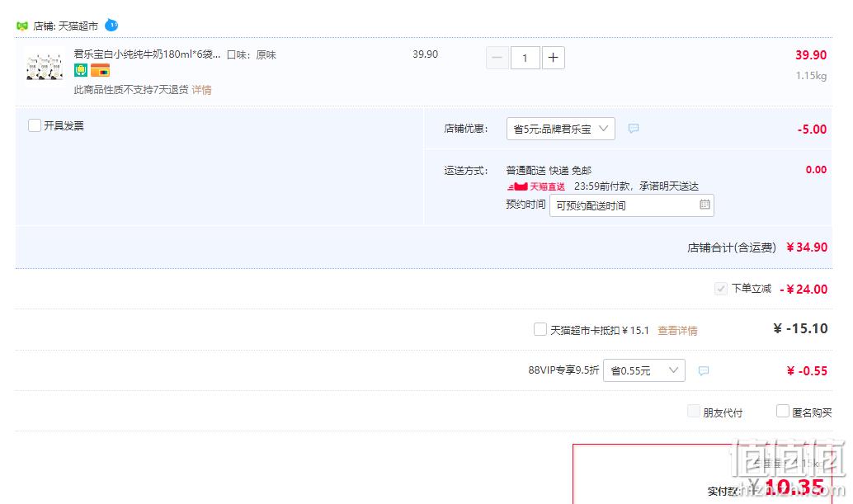Viewport: 853px width, 504px height.
Task: Click the 普通配送 快递 免邮 shipping text
Action: (x=549, y=170)
